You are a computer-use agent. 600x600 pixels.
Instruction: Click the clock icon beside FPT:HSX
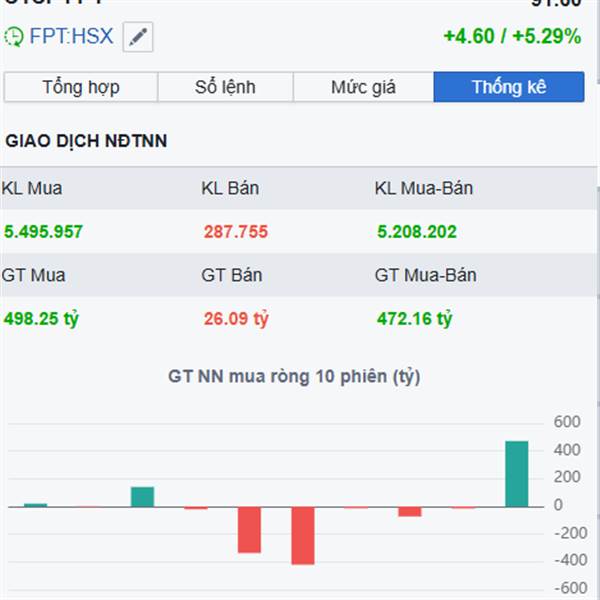(x=14, y=38)
